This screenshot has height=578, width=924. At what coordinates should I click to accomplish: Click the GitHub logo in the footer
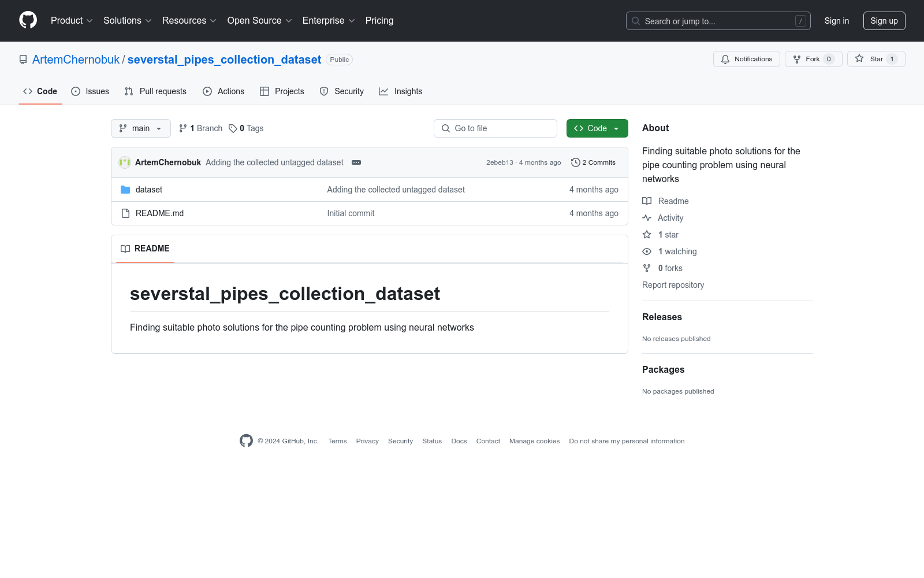point(246,441)
